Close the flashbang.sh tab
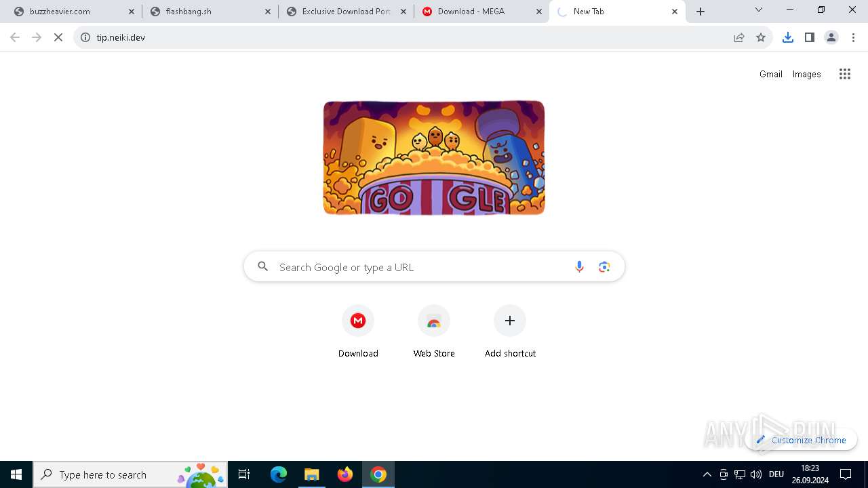 [268, 12]
